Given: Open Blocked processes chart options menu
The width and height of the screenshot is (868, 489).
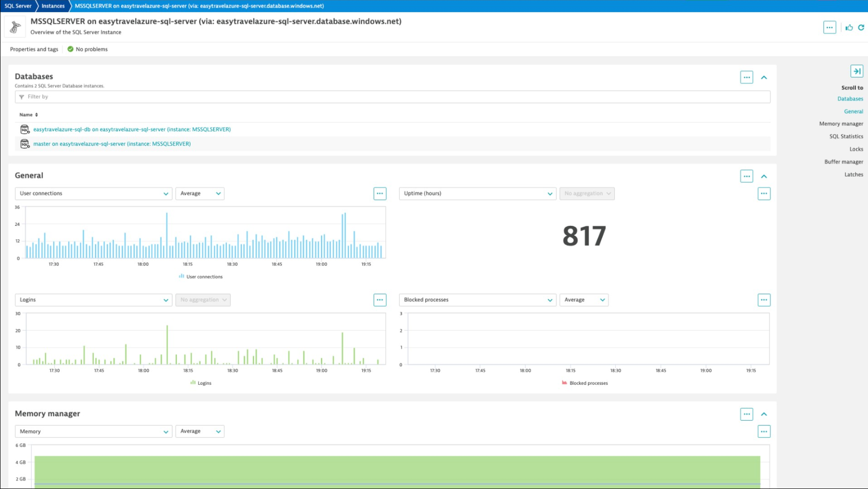Looking at the screenshot, I should [x=763, y=300].
